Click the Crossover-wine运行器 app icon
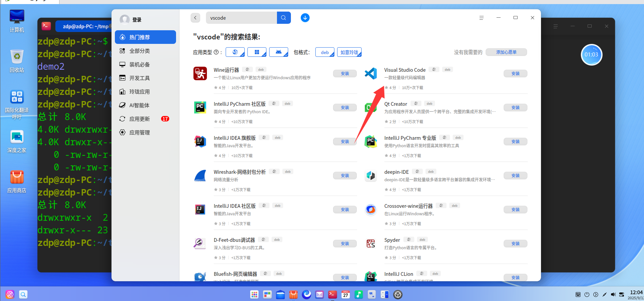This screenshot has width=644, height=301. [371, 210]
